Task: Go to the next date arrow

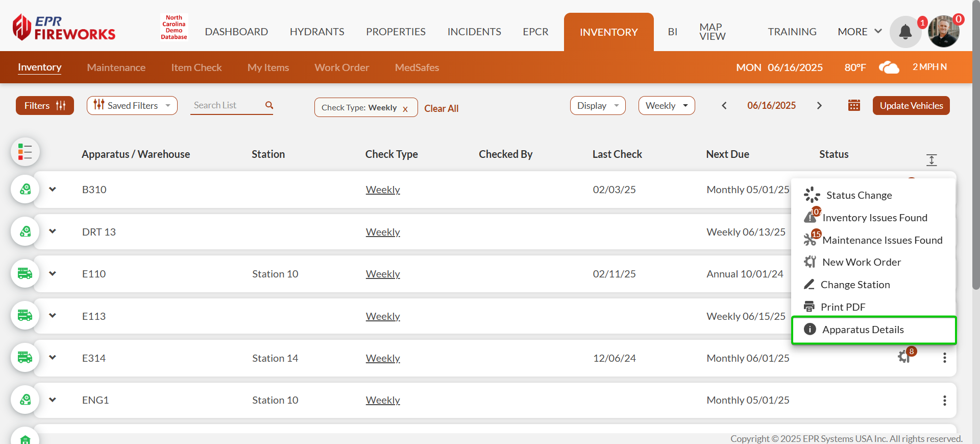Action: tap(819, 106)
